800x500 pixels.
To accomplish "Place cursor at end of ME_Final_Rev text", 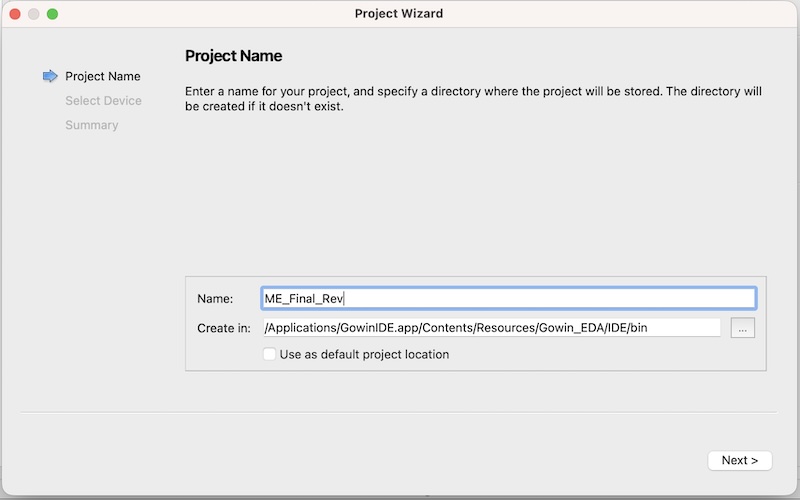I will tap(344, 298).
